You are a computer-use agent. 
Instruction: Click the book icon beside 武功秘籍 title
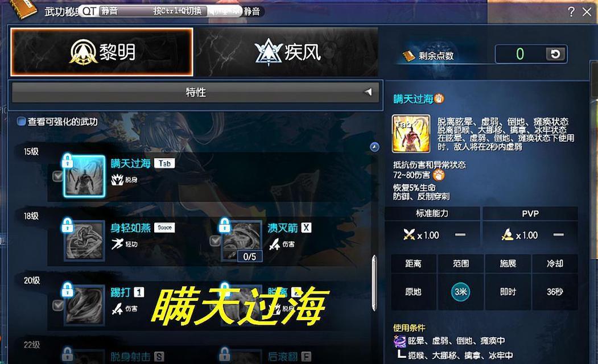23,10
